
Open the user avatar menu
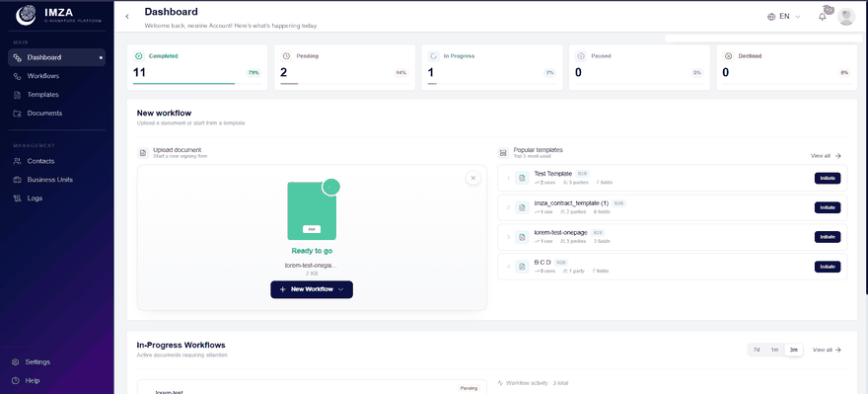[x=846, y=17]
